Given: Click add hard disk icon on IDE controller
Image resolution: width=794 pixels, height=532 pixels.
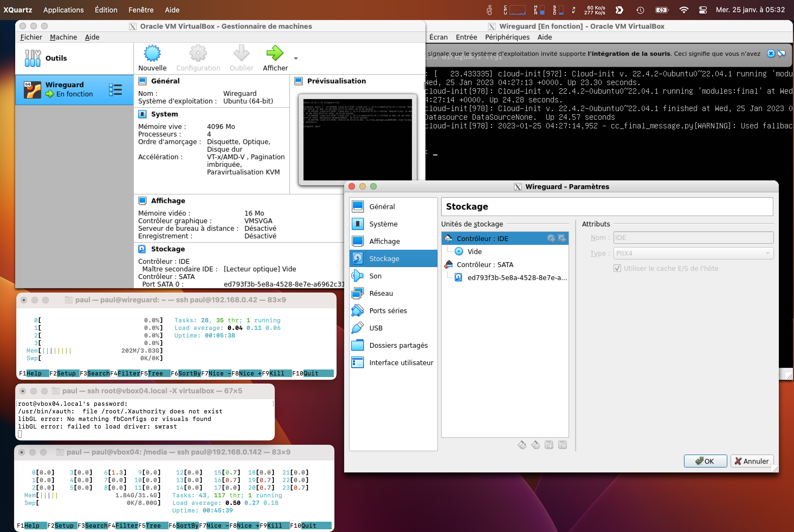Looking at the screenshot, I should (x=562, y=239).
